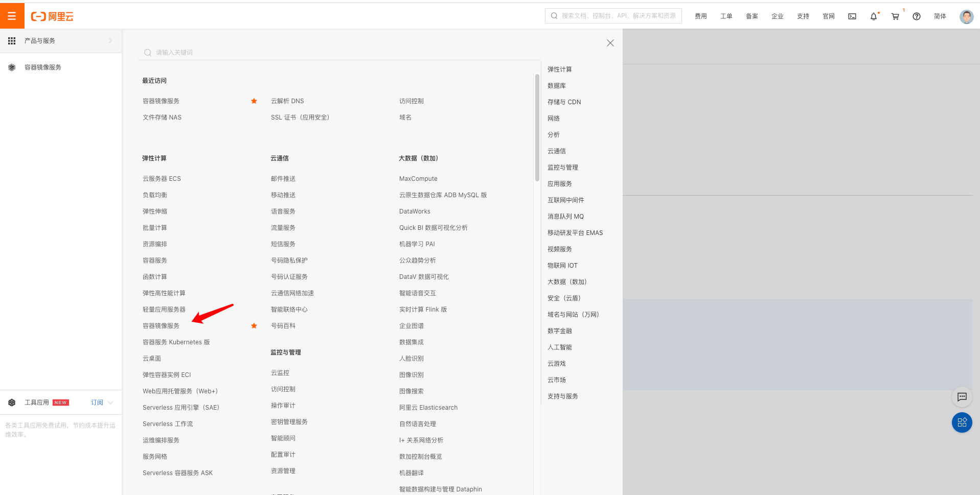The width and height of the screenshot is (980, 495).
Task: Open the 费用 menu
Action: 701,16
